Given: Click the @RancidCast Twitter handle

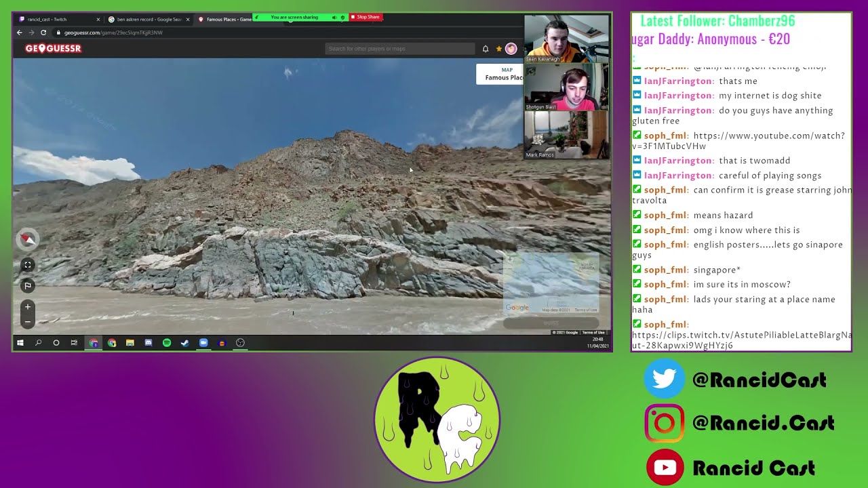Looking at the screenshot, I should coord(759,380).
